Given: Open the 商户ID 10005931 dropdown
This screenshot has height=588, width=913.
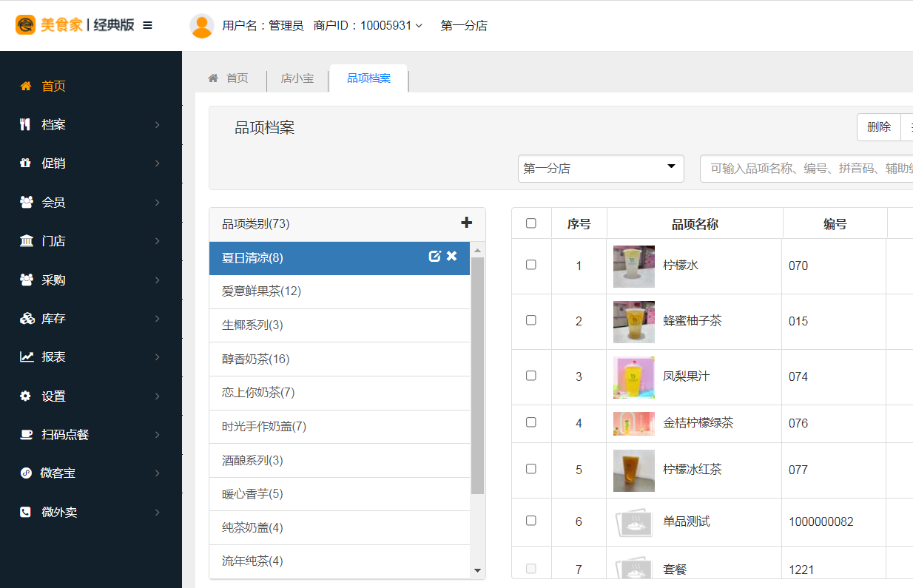Looking at the screenshot, I should tap(368, 25).
